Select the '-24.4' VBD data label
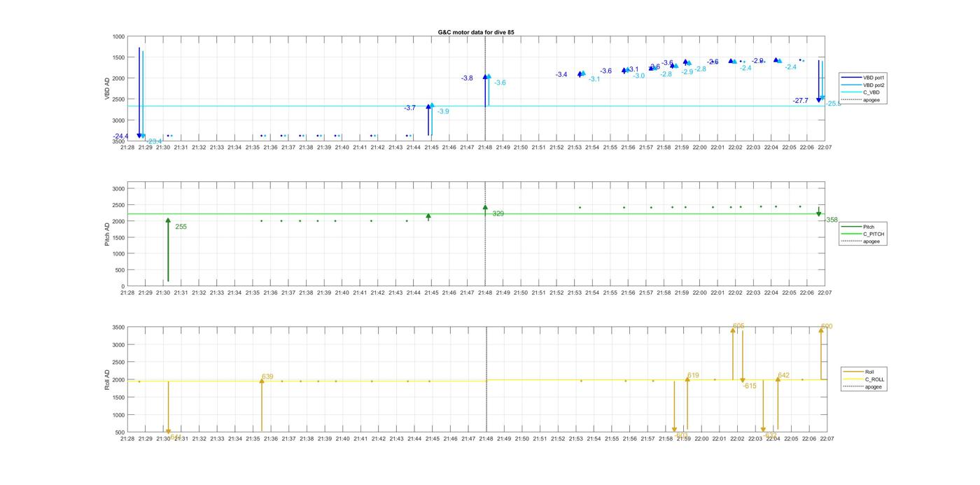The image size is (980, 485). [x=121, y=136]
